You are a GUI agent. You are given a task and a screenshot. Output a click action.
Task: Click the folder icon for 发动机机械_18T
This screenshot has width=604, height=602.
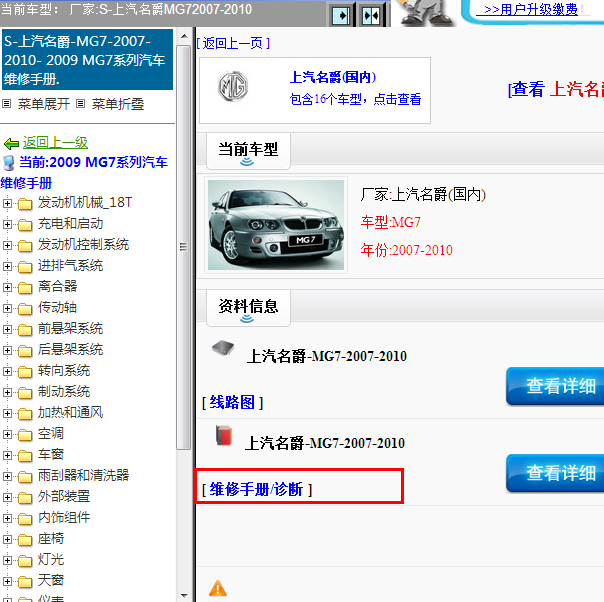click(x=25, y=203)
